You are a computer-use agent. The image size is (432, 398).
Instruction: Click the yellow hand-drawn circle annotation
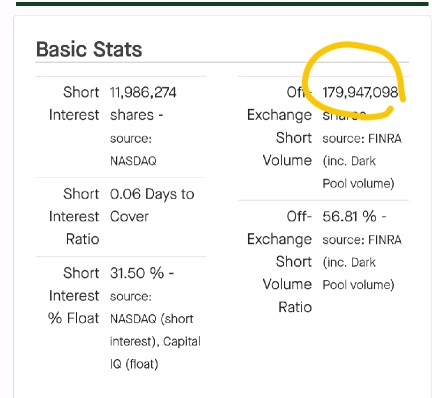click(x=353, y=80)
